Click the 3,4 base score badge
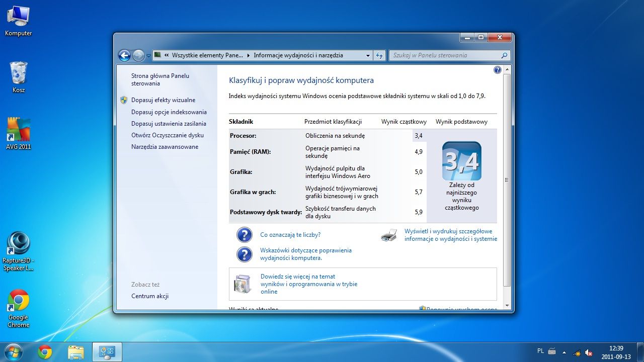Screen dimensions: 644x362 (461, 161)
